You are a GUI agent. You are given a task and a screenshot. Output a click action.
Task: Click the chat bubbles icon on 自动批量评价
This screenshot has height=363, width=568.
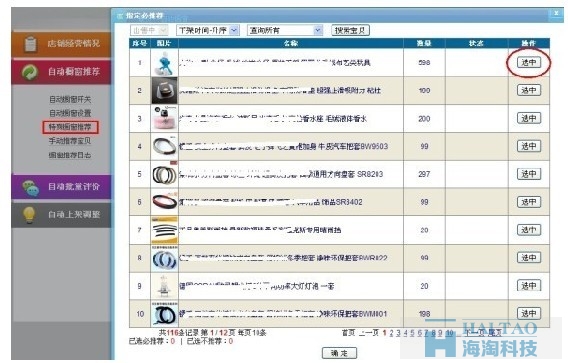tap(30, 187)
